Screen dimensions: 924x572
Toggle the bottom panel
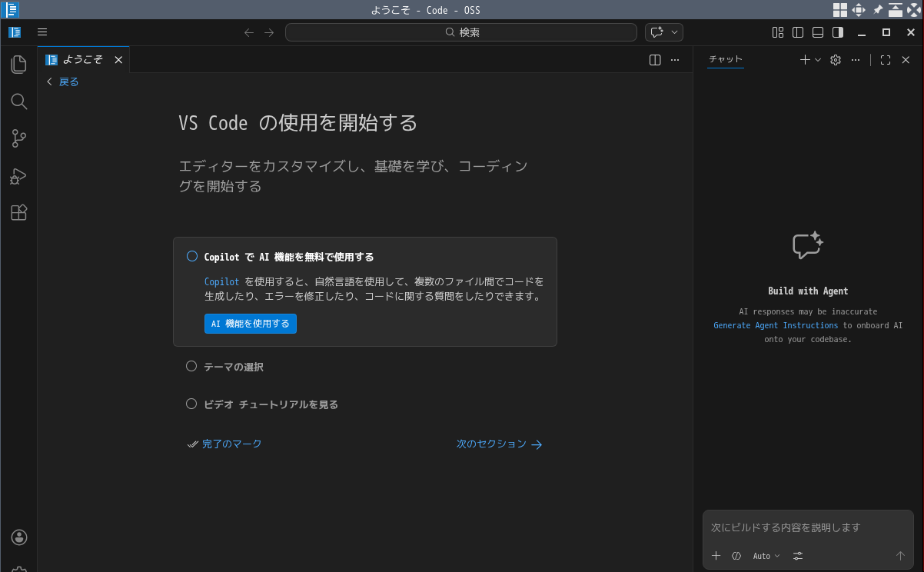(x=818, y=32)
